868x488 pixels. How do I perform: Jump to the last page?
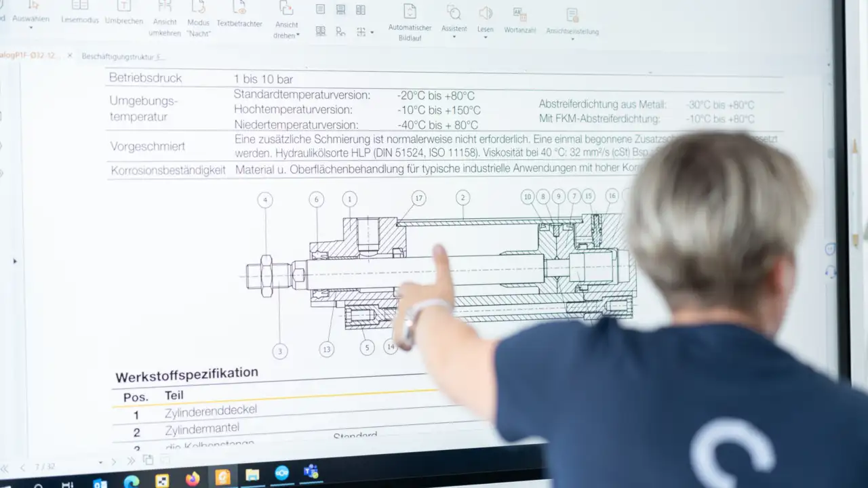coord(131,461)
